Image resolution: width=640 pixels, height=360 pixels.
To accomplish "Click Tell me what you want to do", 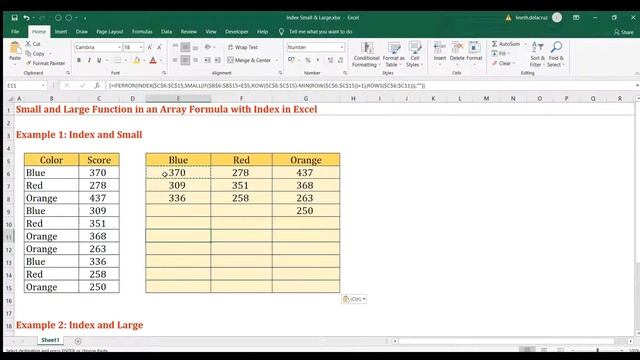I will [x=320, y=31].
